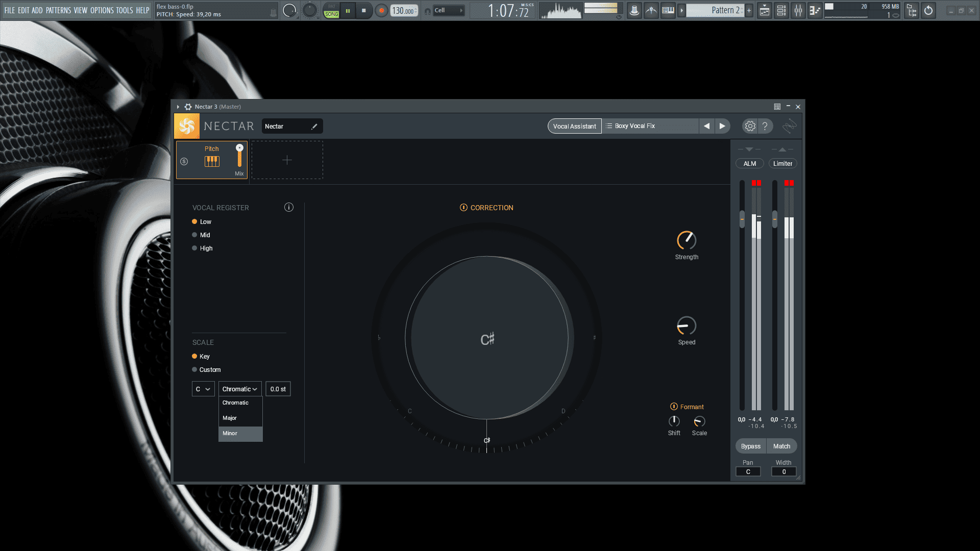Go to the previous preset arrow
Image resolution: width=980 pixels, height=551 pixels.
click(x=706, y=126)
